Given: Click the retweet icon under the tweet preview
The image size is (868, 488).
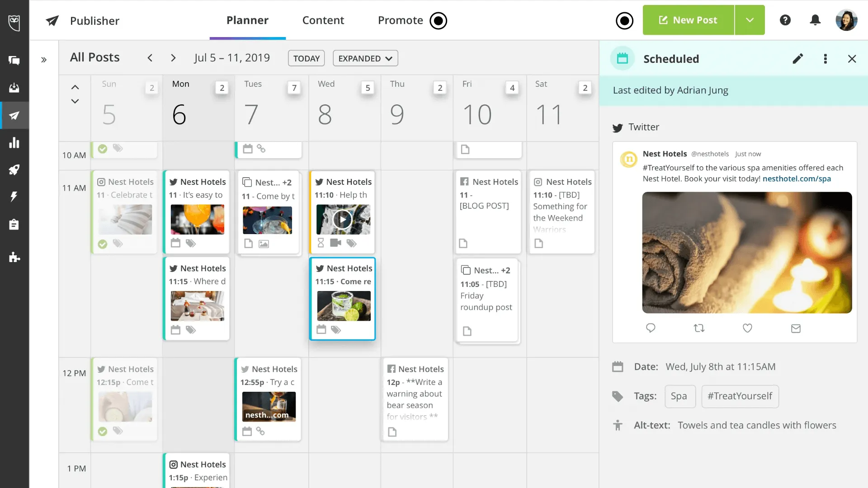Looking at the screenshot, I should pyautogui.click(x=699, y=328).
